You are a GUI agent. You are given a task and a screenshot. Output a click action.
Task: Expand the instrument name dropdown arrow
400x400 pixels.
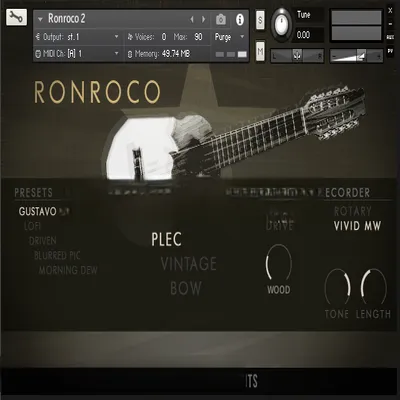40,20
